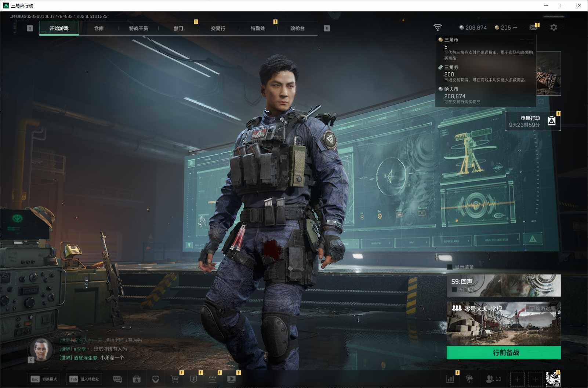Click the 哈夫币 entry in currency popup
The height and width of the screenshot is (388, 588).
pyautogui.click(x=485, y=96)
